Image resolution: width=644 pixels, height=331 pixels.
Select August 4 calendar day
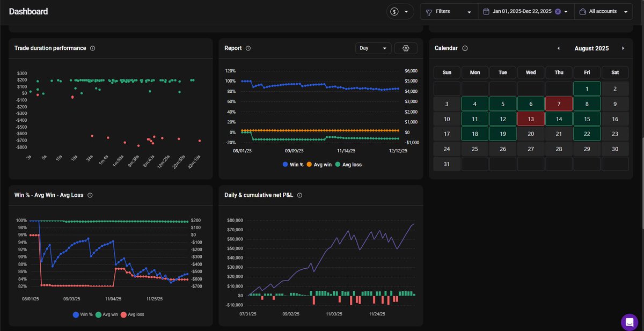pos(475,104)
